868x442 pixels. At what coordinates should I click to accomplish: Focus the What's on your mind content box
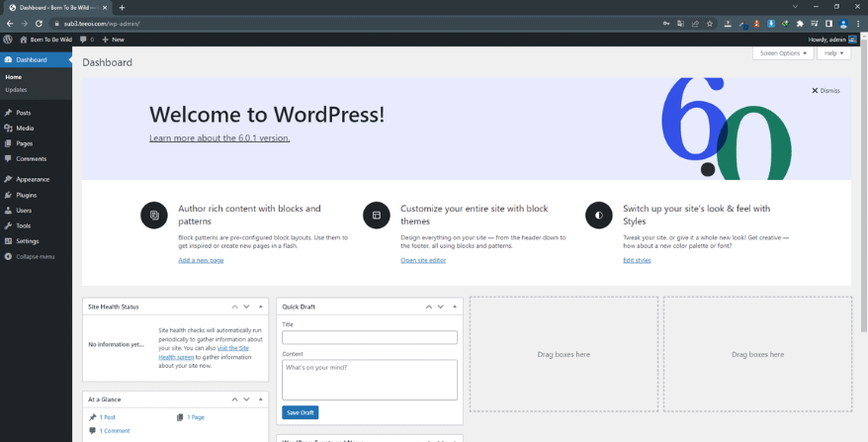click(x=370, y=380)
